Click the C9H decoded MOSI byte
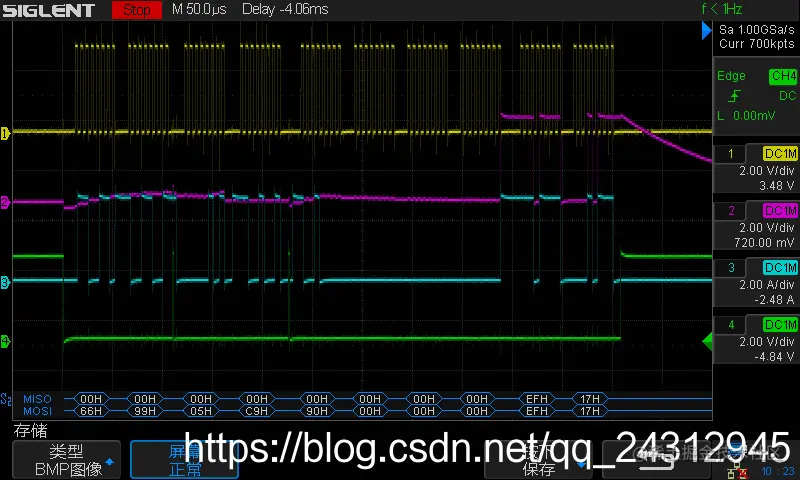Image resolution: width=800 pixels, height=480 pixels. (x=257, y=411)
